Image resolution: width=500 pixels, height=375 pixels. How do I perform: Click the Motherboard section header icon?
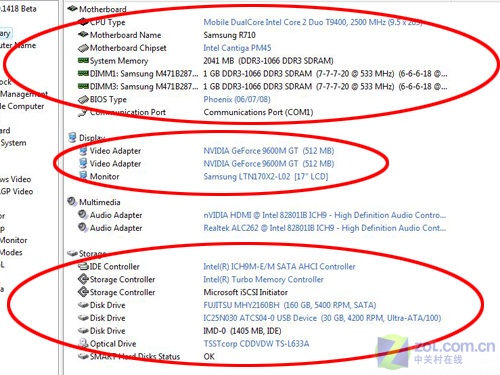click(x=72, y=9)
